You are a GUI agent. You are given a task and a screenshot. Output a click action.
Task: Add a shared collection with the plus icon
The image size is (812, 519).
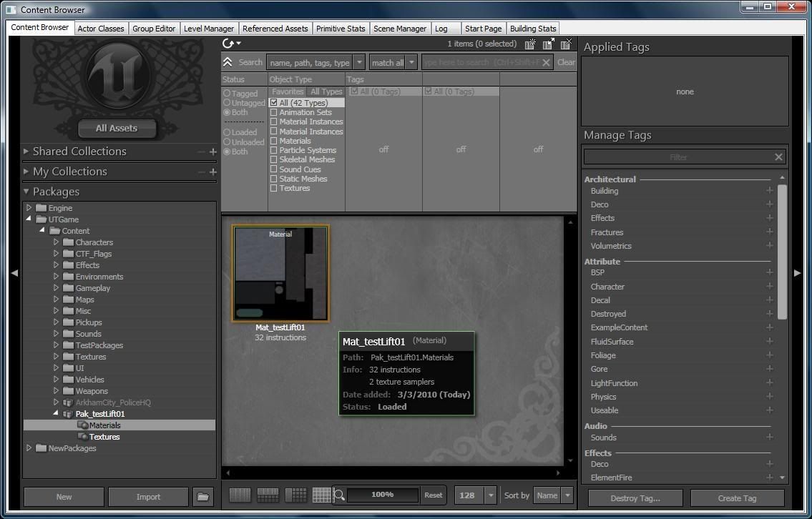(x=213, y=152)
